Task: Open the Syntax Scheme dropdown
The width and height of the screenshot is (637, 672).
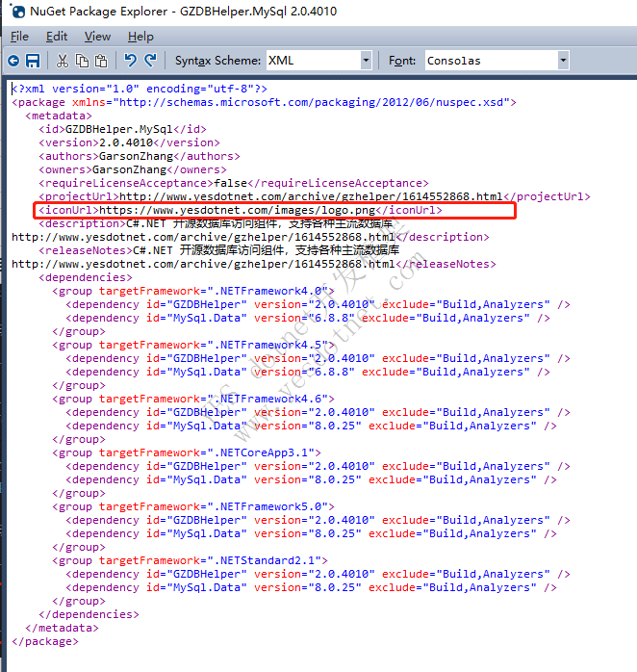Action: click(x=365, y=61)
